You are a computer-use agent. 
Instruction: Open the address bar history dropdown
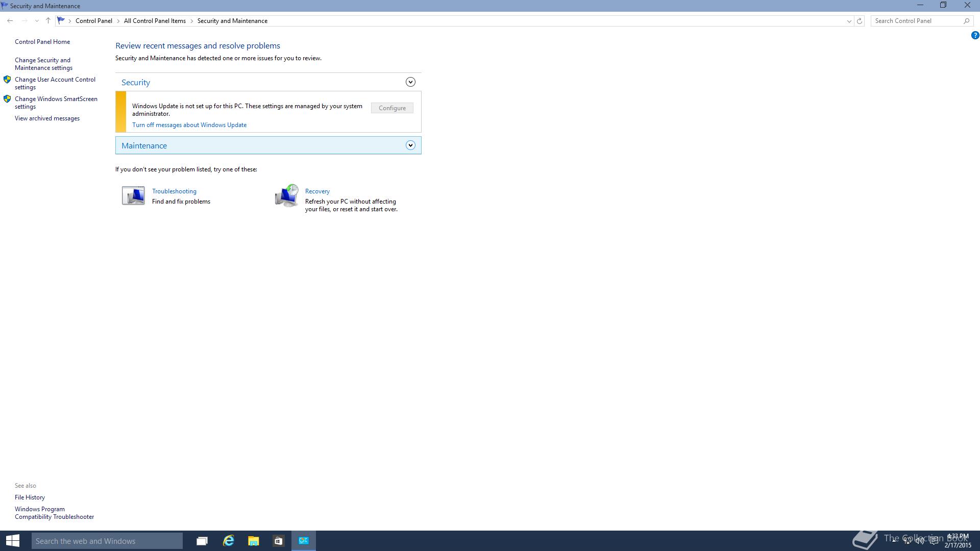pyautogui.click(x=849, y=21)
